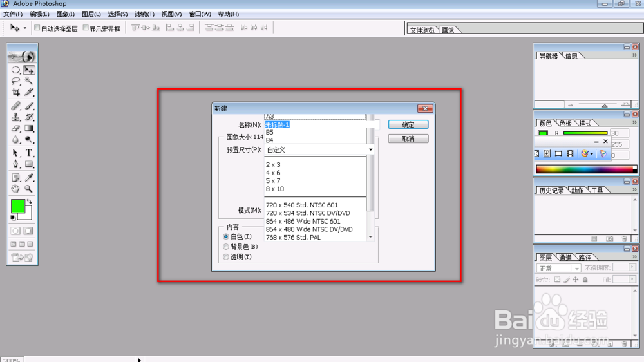
Task: Click the green foreground color swatch
Action: point(17,206)
